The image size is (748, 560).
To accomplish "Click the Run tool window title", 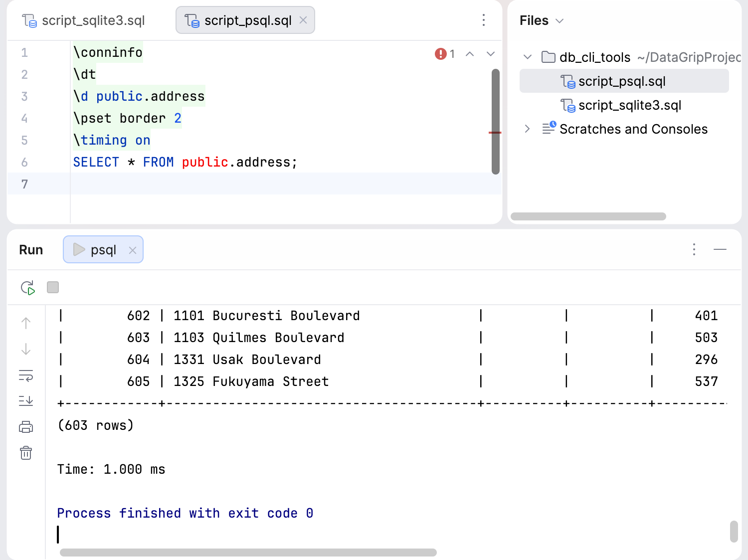I will pyautogui.click(x=31, y=249).
